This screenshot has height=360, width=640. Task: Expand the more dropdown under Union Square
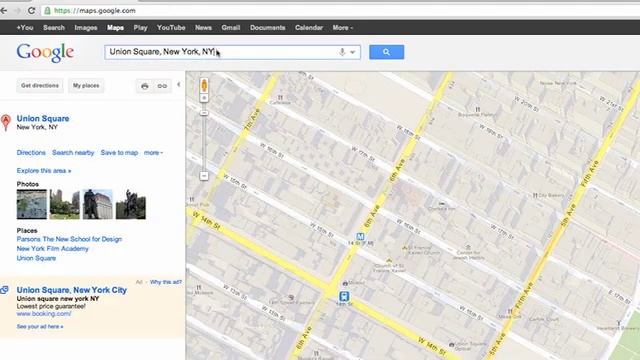(153, 153)
